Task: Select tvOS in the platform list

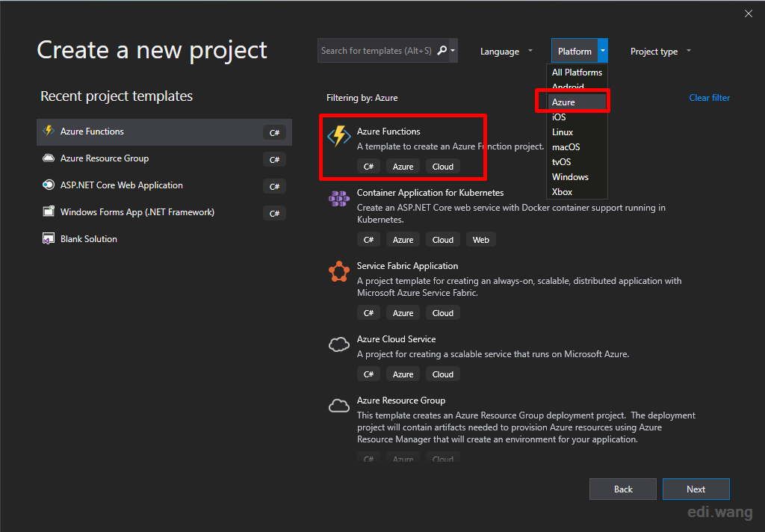Action: 577,162
